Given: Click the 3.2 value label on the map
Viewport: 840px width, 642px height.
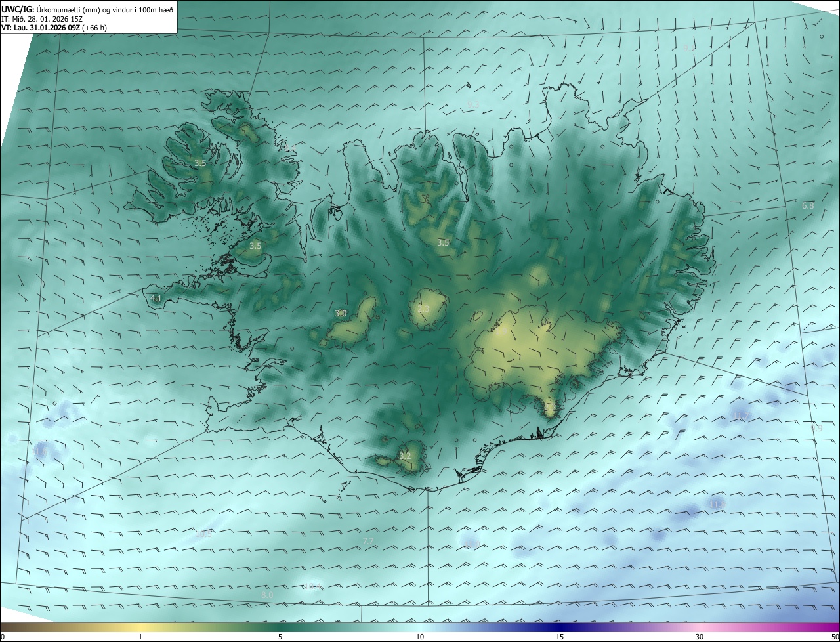Looking at the screenshot, I should tap(405, 456).
